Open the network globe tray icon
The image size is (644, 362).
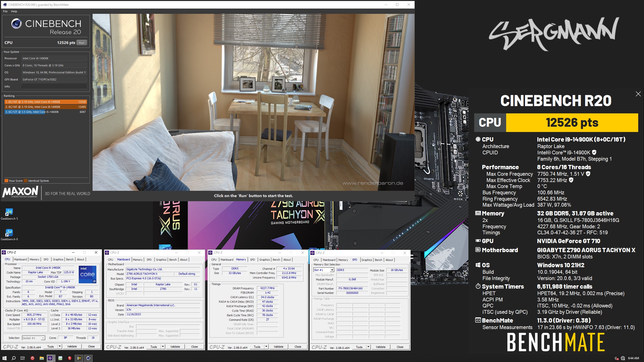(x=623, y=358)
